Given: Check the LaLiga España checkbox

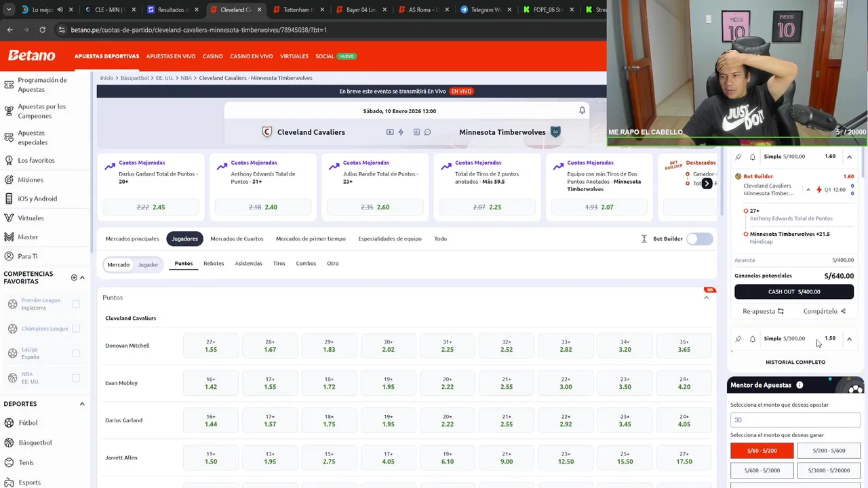Looking at the screenshot, I should tap(76, 353).
